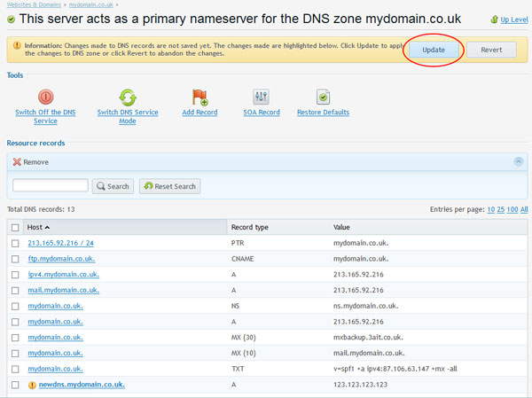This screenshot has height=398, width=532.
Task: Open mydomain.co.uk. link in NS row
Action: tap(55, 306)
